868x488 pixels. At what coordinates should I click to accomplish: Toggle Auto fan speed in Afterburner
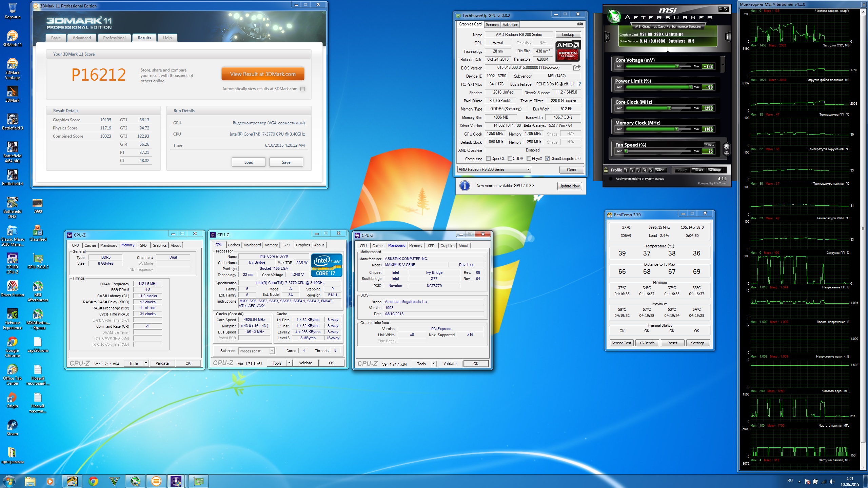coord(710,145)
